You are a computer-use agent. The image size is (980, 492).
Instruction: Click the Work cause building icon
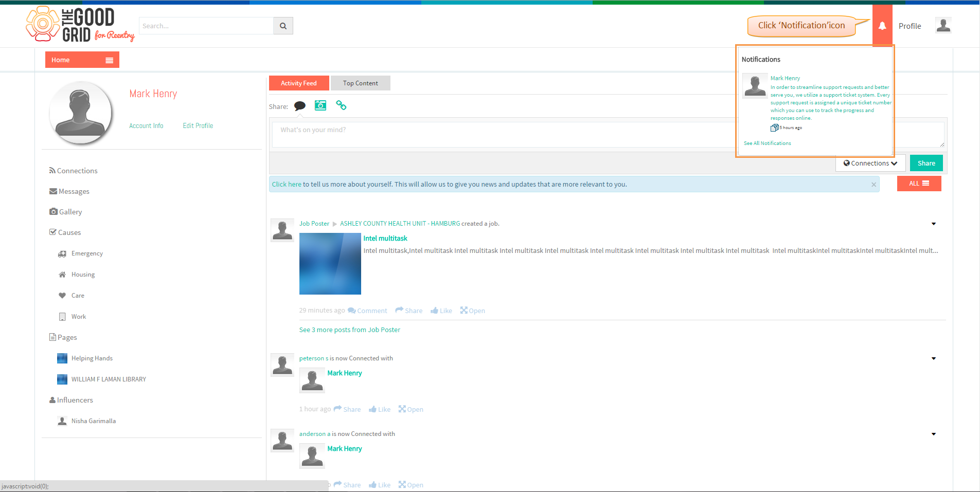pos(62,317)
